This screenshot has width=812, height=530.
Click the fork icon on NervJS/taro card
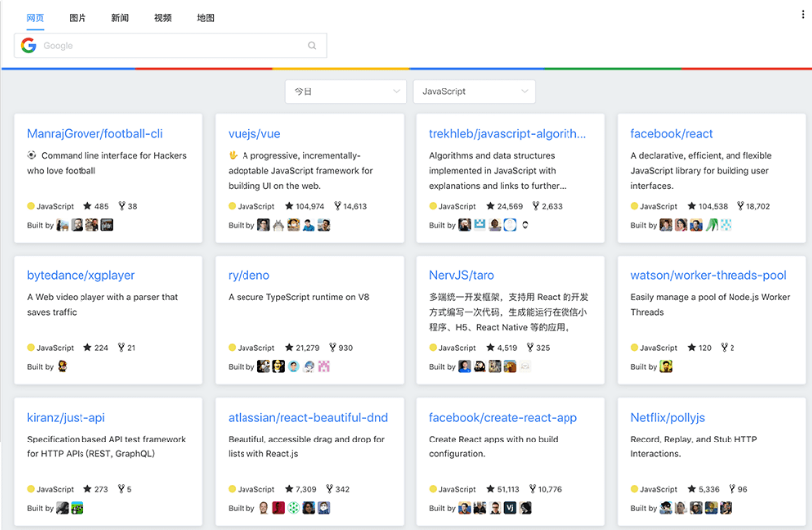530,348
